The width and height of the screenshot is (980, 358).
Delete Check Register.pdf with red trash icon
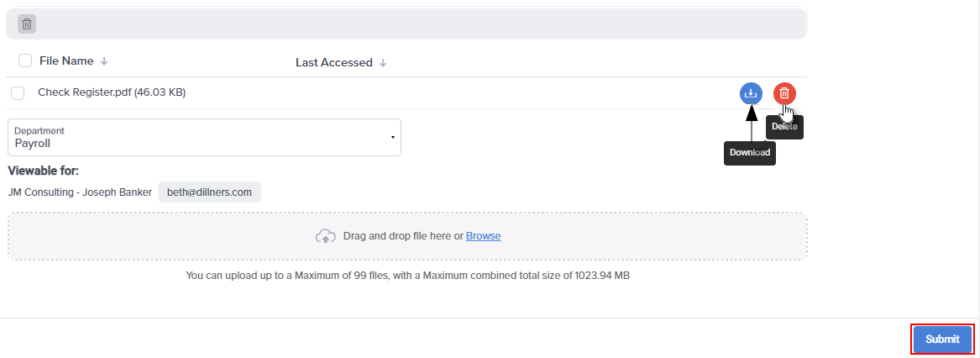[785, 94]
